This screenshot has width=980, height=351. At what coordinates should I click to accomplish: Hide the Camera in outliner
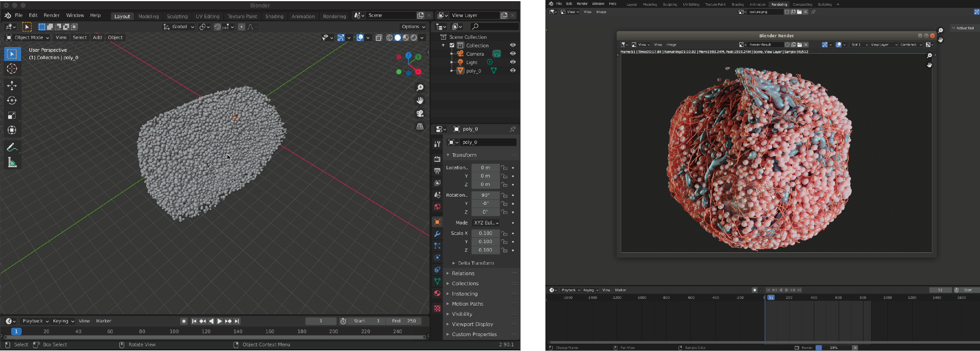[513, 54]
